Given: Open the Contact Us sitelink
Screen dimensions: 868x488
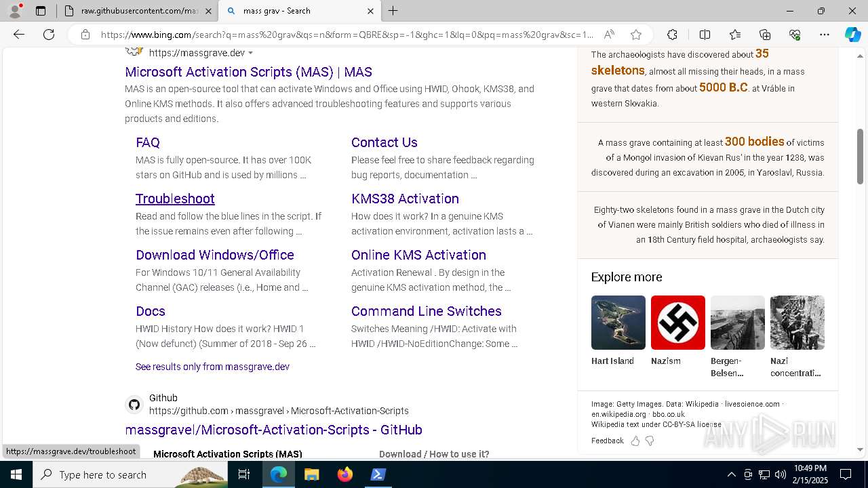Looking at the screenshot, I should tap(384, 142).
